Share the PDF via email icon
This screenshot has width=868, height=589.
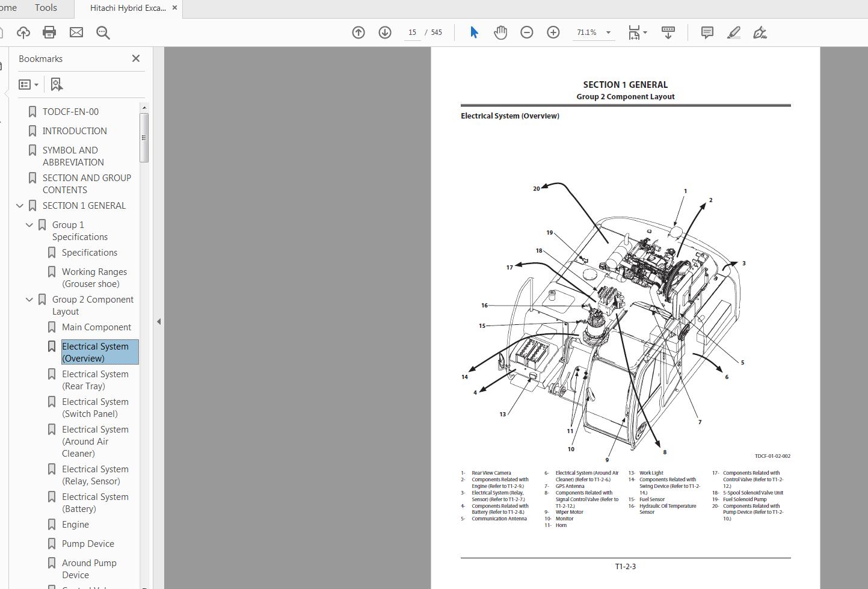tap(76, 32)
